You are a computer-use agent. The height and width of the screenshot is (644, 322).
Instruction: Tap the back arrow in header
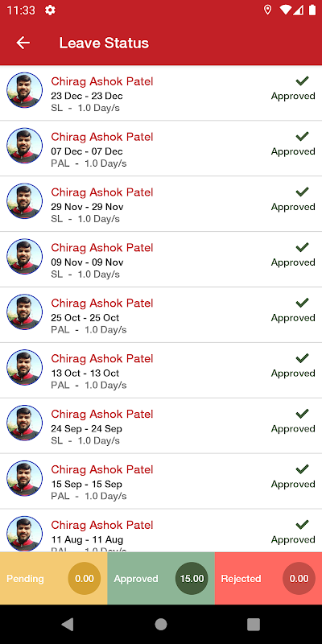[x=23, y=43]
